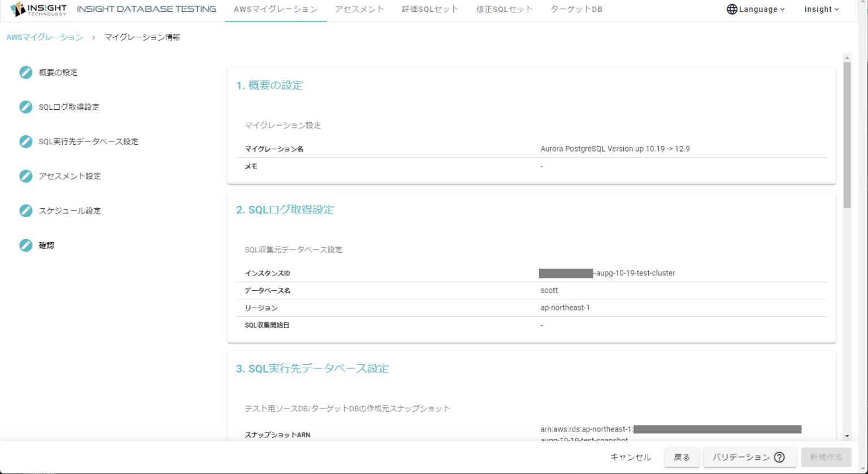This screenshot has width=868, height=474.
Task: Click the キャンセル button
Action: [631, 457]
